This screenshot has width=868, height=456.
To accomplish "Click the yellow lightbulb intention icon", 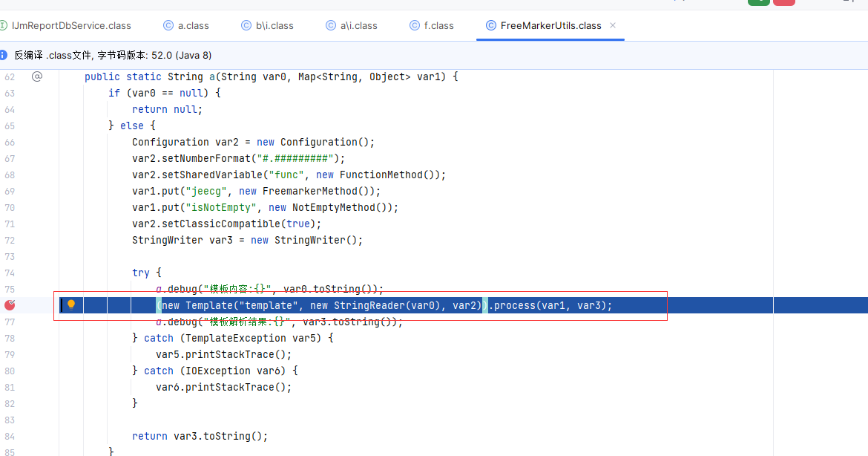I will point(71,304).
